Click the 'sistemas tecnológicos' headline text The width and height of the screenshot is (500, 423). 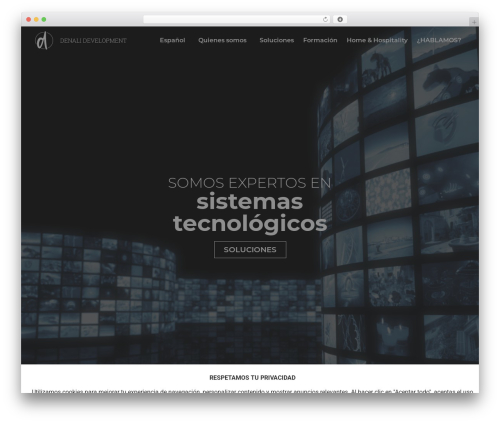pos(250,213)
